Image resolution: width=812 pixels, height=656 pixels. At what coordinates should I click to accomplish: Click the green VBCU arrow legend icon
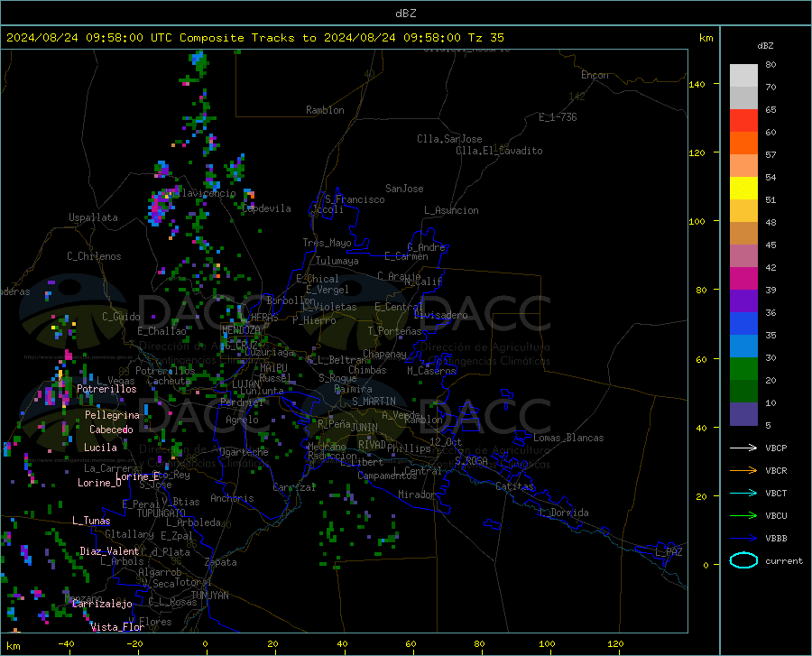coord(743,516)
